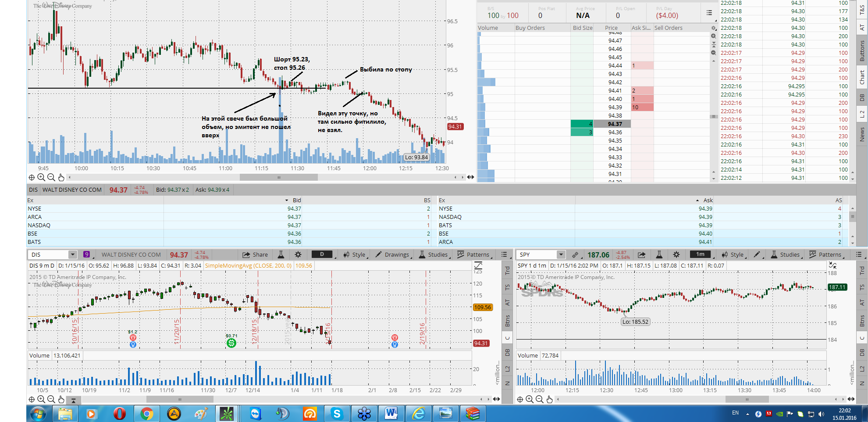
Task: Open Patterns menu on DIS chart
Action: (x=473, y=254)
